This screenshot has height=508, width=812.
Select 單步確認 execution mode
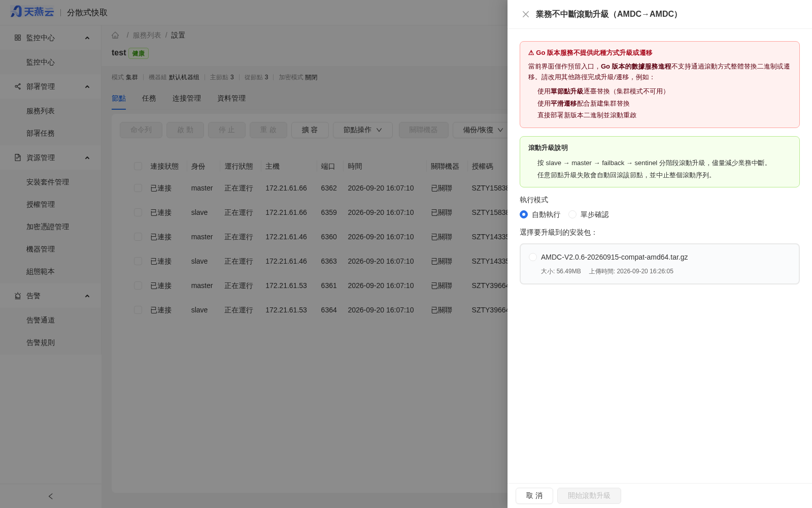572,214
